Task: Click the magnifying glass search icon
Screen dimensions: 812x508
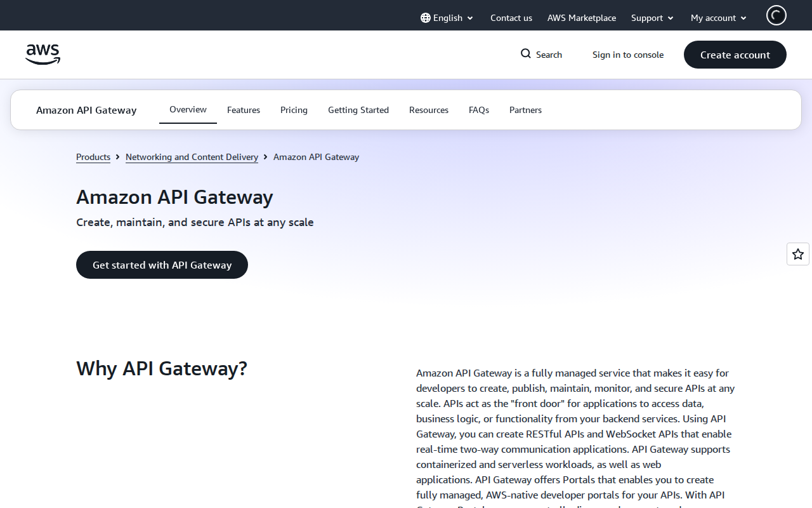Action: coord(526,54)
